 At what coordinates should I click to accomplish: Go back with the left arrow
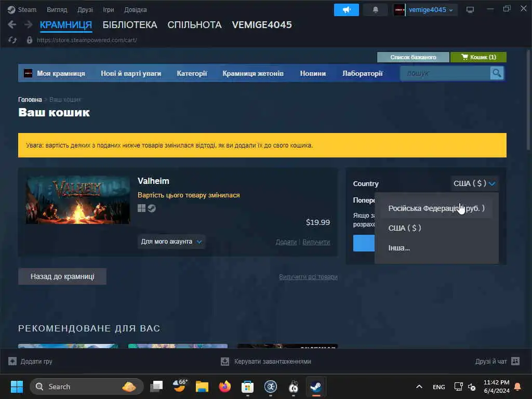click(x=12, y=24)
